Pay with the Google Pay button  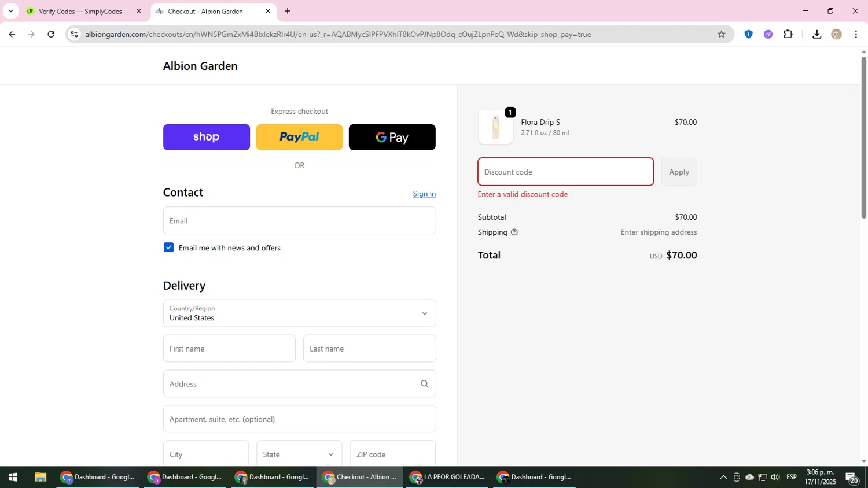tap(392, 137)
